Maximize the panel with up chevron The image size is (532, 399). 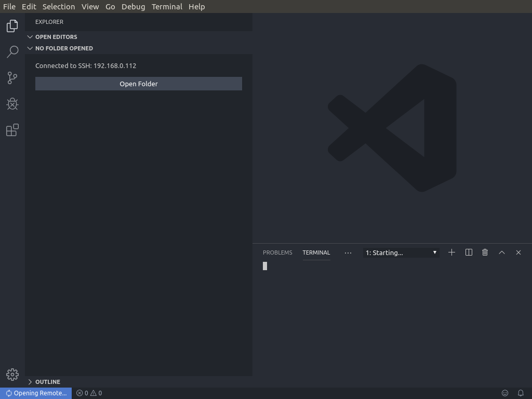coord(502,252)
